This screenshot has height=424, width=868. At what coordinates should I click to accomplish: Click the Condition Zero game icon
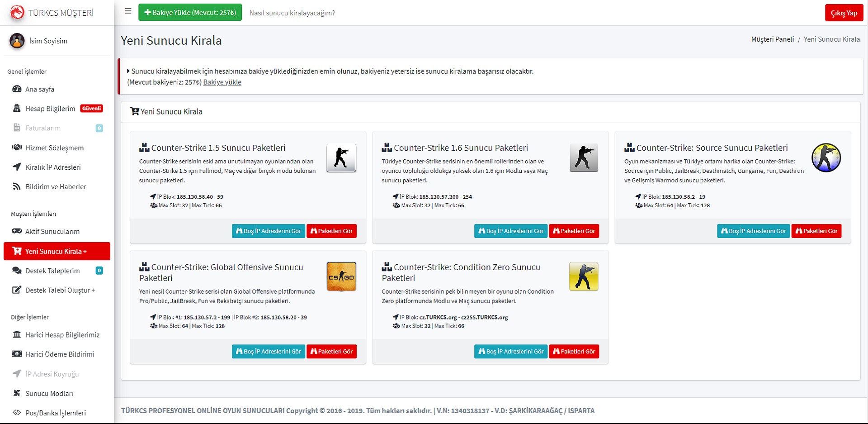(x=584, y=276)
